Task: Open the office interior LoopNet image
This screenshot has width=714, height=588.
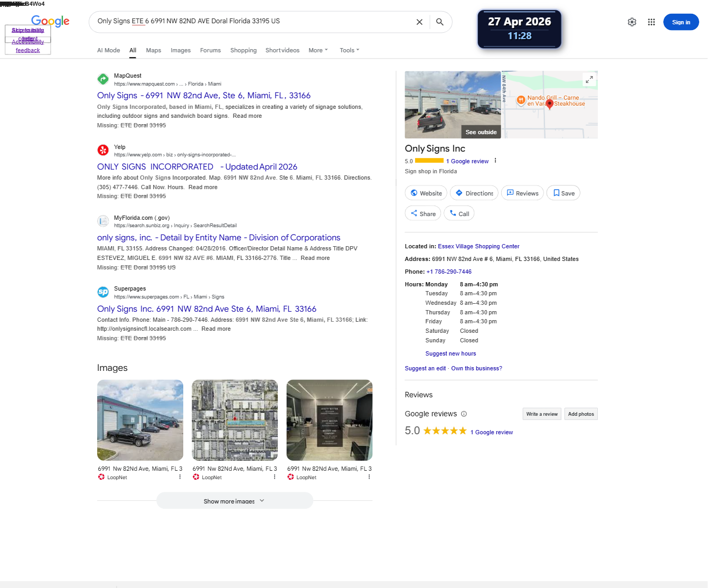Action: (x=330, y=420)
